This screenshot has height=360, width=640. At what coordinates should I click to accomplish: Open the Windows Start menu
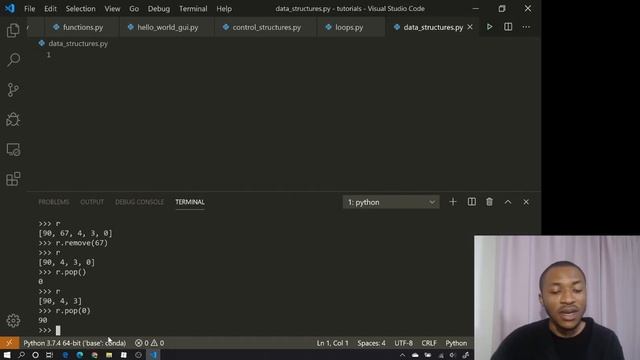7,355
